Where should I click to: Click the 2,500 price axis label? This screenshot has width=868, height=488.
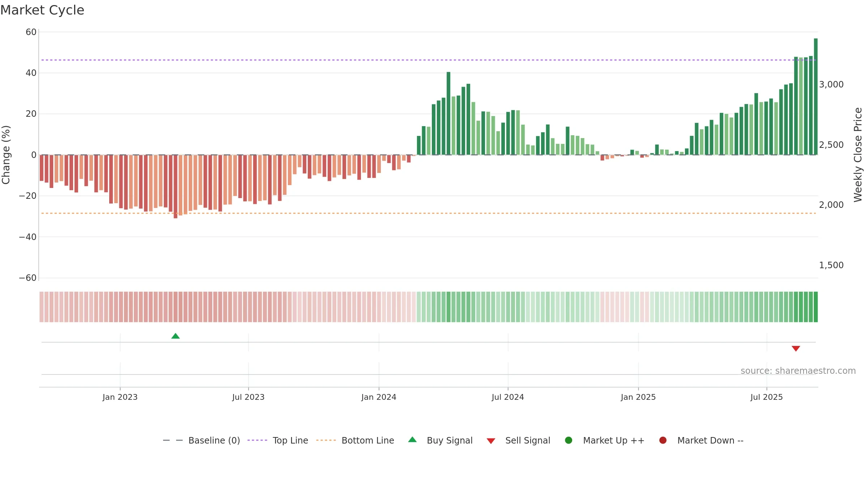coord(831,145)
